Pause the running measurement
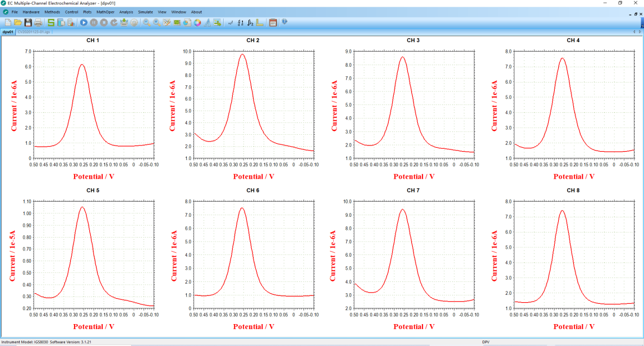The image size is (644, 346). [x=94, y=22]
